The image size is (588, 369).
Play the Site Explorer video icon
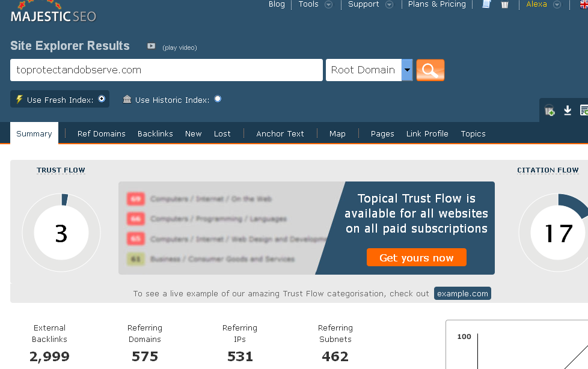[x=151, y=46]
